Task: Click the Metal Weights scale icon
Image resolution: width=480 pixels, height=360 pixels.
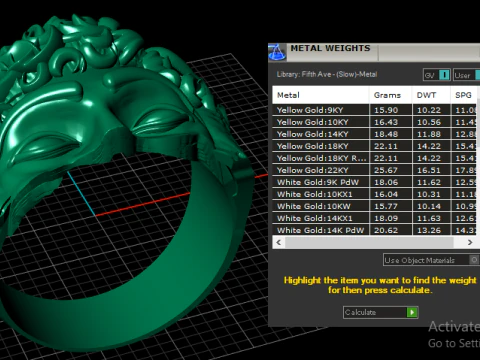Action: [277, 52]
